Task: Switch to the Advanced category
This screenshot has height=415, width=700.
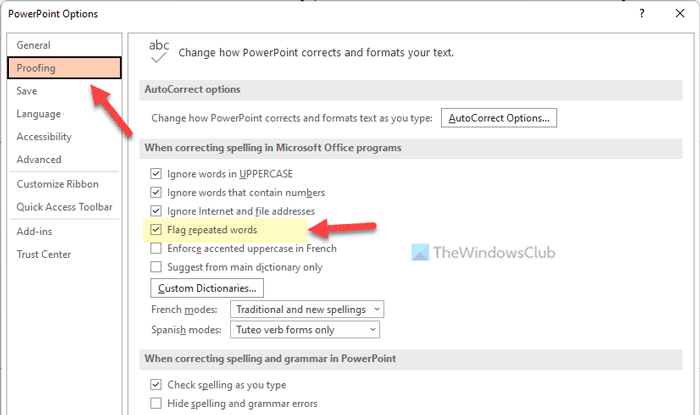Action: [39, 159]
